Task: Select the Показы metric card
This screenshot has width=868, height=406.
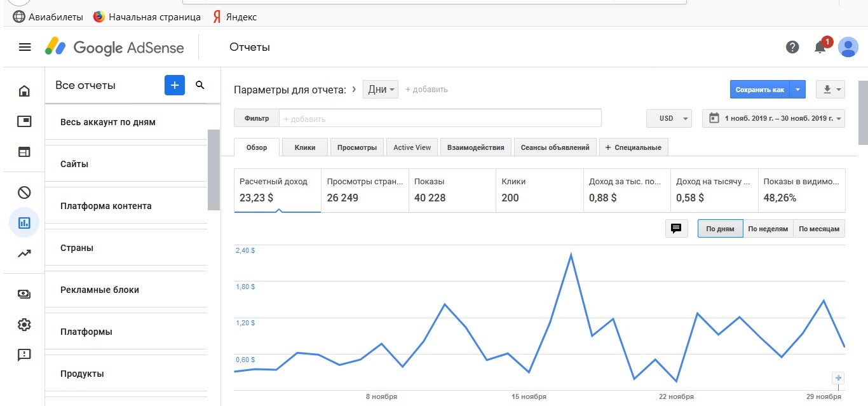Action: pyautogui.click(x=452, y=190)
